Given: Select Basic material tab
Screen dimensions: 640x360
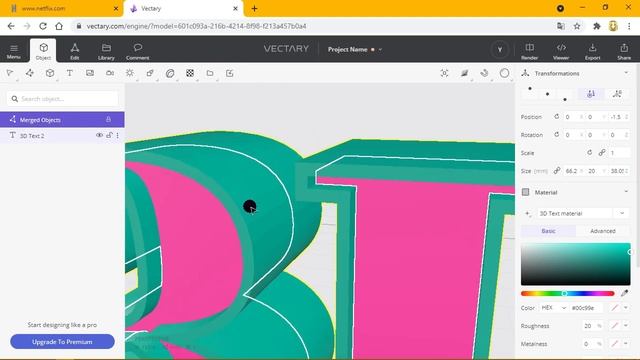Looking at the screenshot, I should coord(548,231).
